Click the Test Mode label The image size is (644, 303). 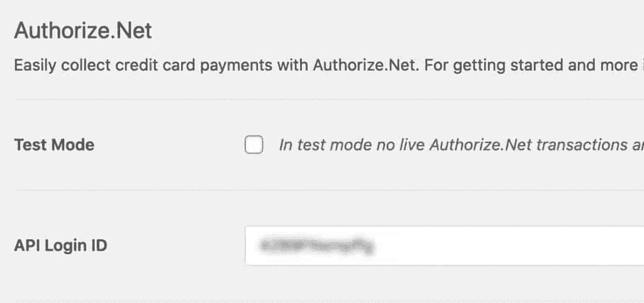[54, 145]
